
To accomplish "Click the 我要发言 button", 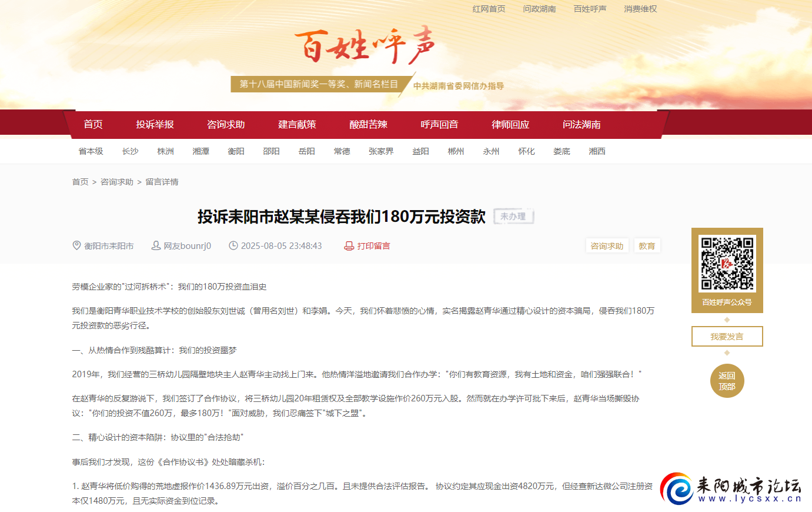I will click(727, 336).
